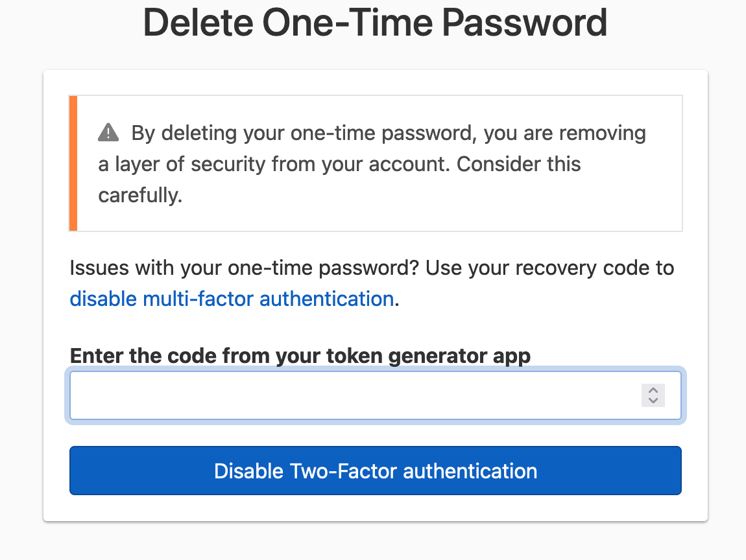Click the 'Enter the code' field label

(300, 356)
